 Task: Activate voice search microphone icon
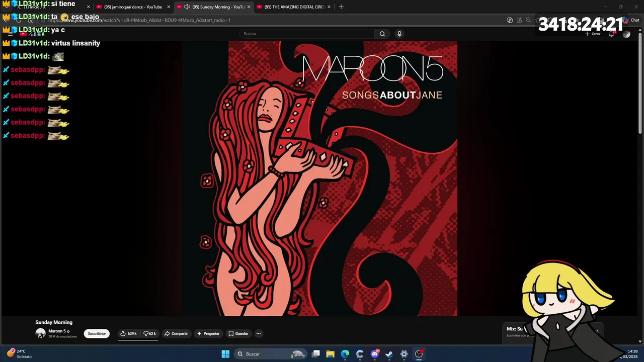pyautogui.click(x=399, y=34)
